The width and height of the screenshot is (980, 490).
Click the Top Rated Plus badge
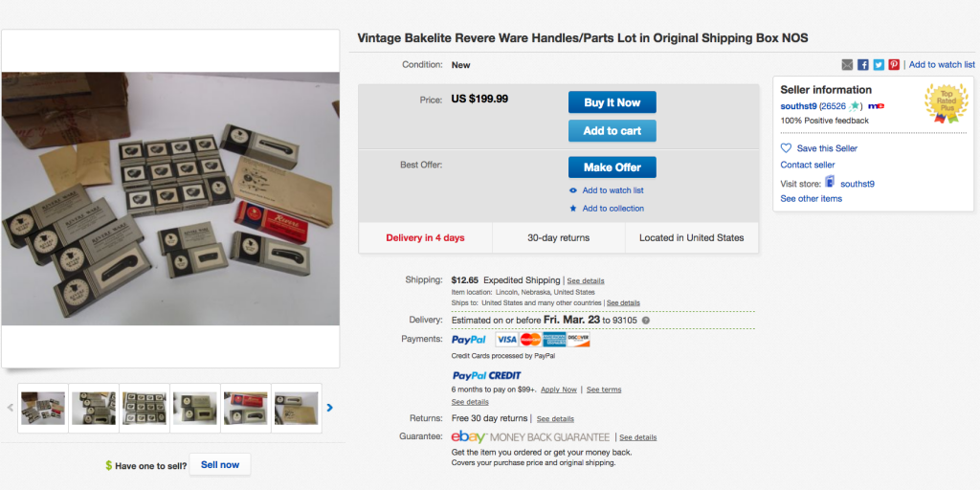point(946,103)
